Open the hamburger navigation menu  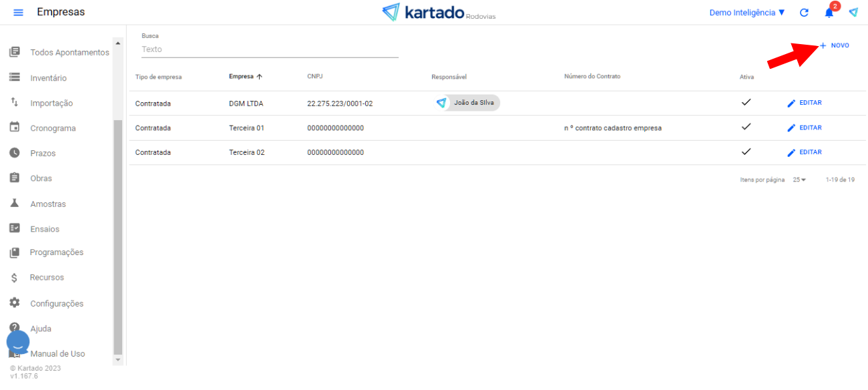(x=18, y=13)
